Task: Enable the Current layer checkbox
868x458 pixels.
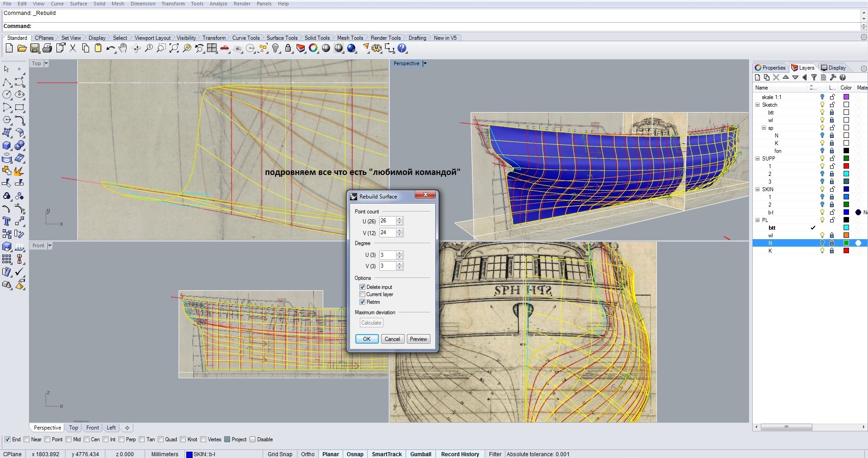Action: 362,294
